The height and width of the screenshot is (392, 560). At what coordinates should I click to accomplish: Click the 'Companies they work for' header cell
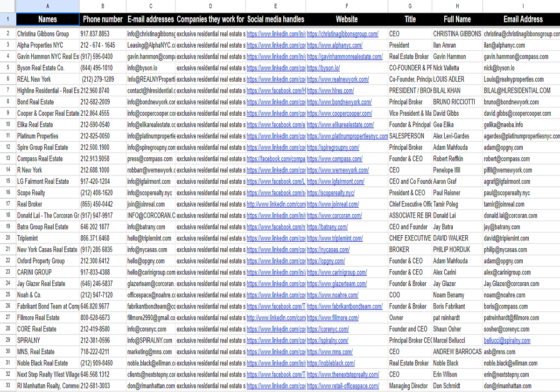[210, 19]
